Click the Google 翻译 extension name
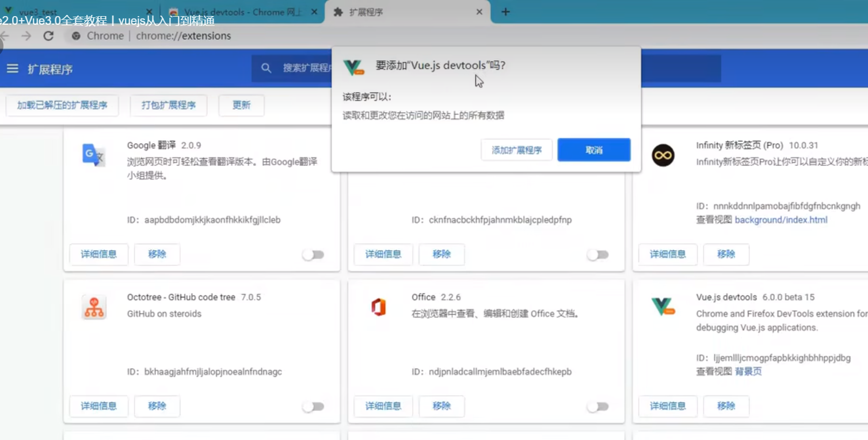Screen dimensions: 868x440 (x=151, y=146)
